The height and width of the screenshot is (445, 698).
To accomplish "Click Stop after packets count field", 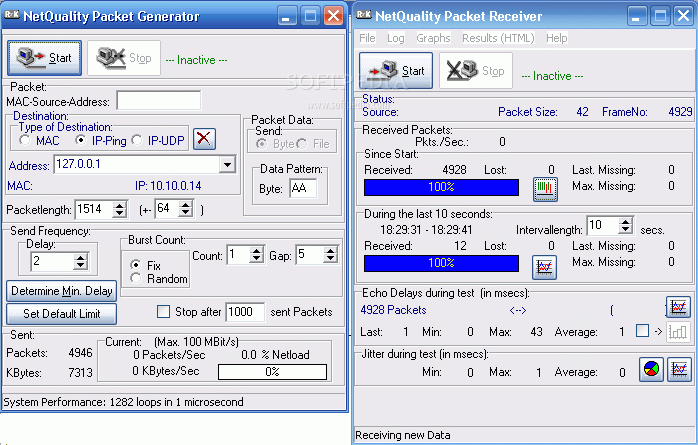I will tap(245, 312).
